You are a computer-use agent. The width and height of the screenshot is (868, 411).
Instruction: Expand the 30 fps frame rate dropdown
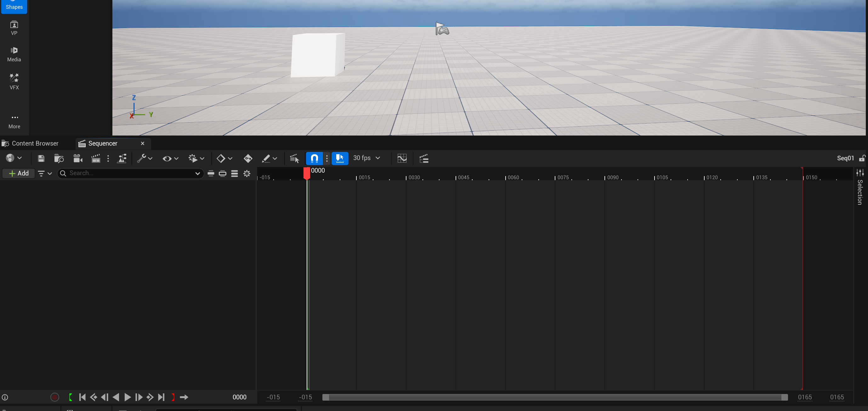click(x=366, y=158)
